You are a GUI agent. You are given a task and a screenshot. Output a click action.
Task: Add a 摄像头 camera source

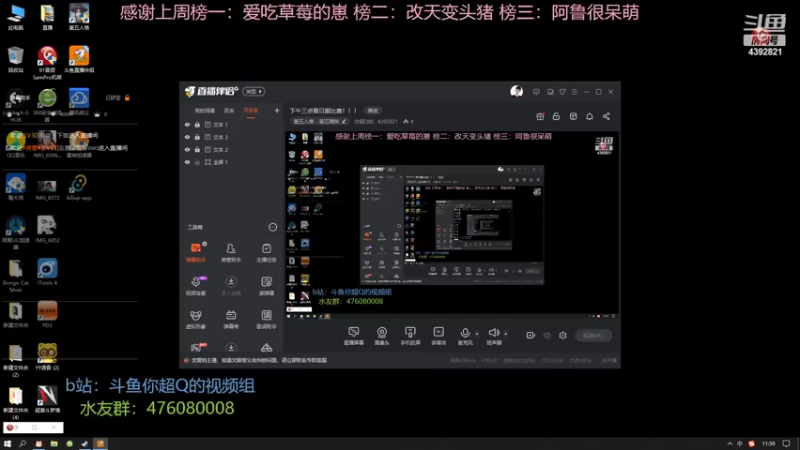pyautogui.click(x=382, y=336)
